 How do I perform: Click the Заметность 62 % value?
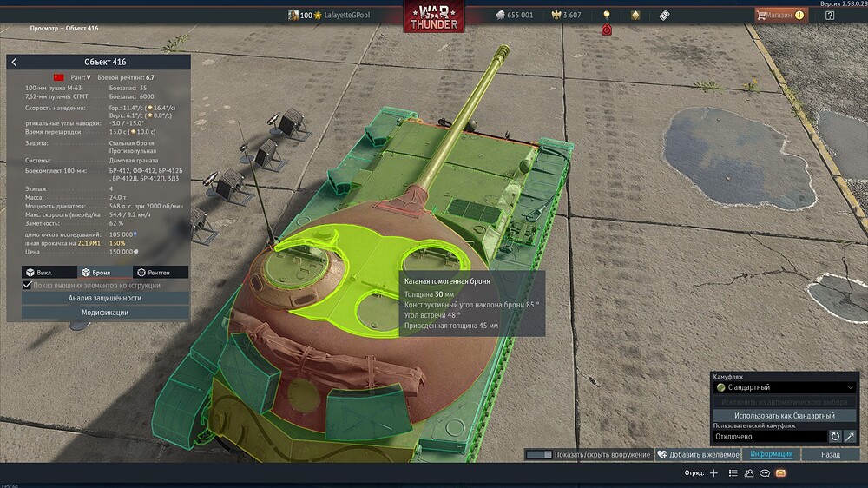pyautogui.click(x=116, y=223)
